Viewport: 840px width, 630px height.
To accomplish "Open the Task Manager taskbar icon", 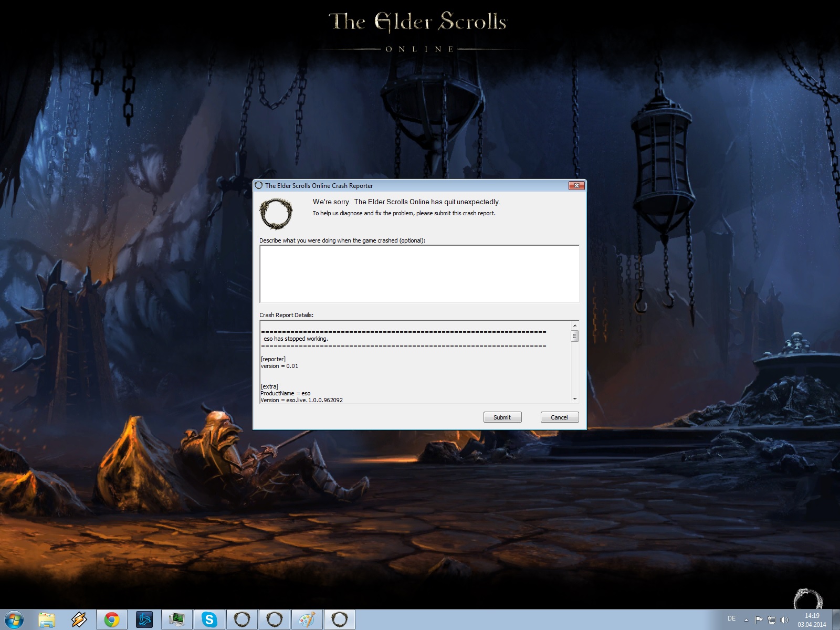I will 177,619.
